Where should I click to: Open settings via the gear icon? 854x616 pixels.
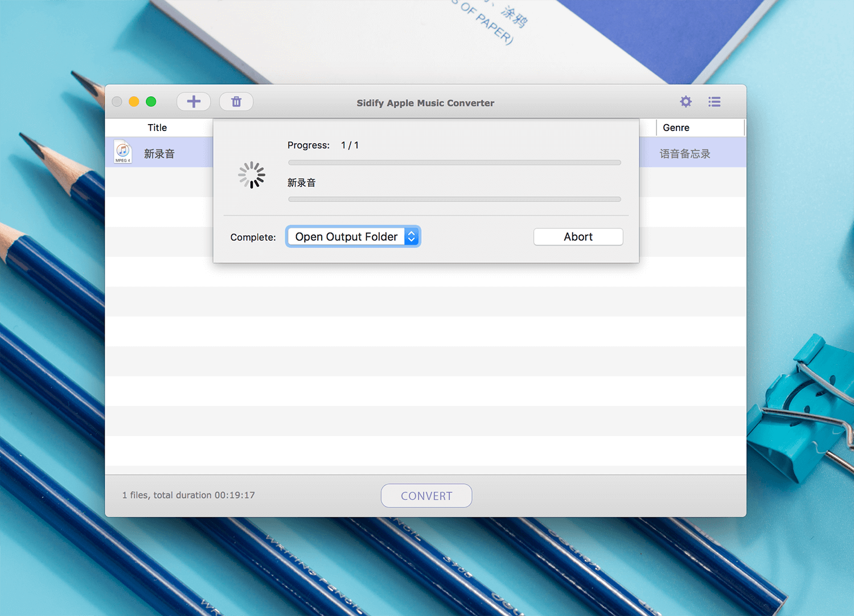[x=686, y=102]
